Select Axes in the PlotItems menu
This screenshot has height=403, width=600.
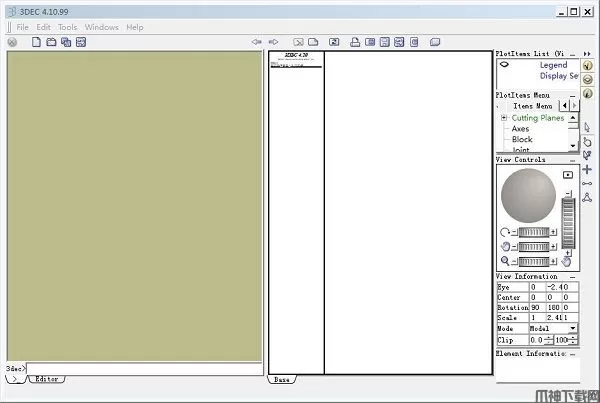[x=521, y=129]
